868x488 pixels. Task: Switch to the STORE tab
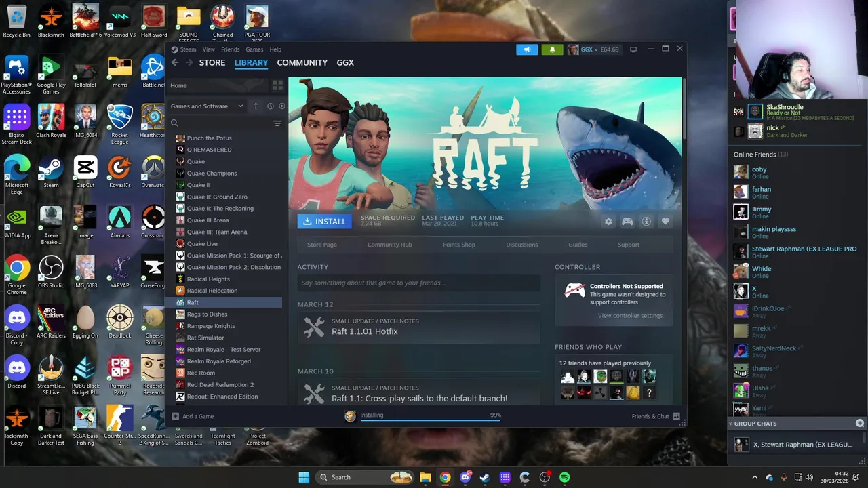[x=212, y=62]
